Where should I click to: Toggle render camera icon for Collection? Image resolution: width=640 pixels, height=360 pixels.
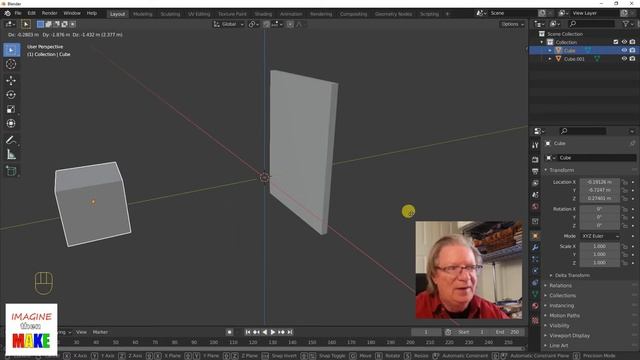tap(632, 42)
